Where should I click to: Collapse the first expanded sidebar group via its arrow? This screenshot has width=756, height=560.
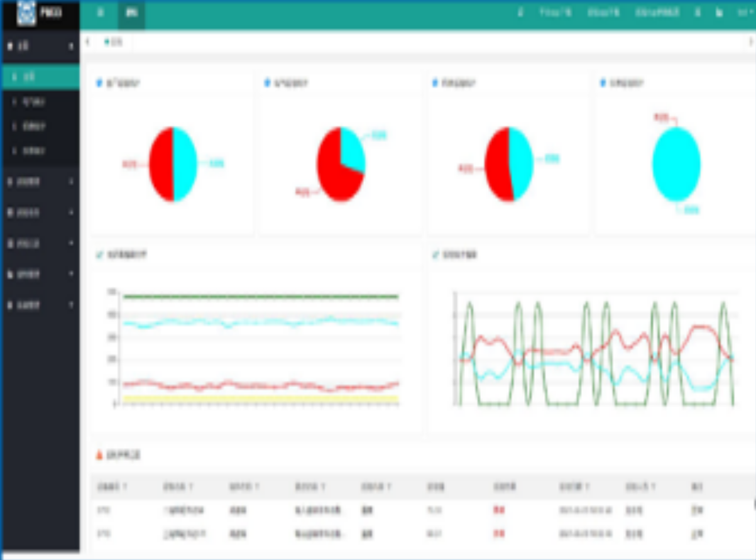pos(71,47)
